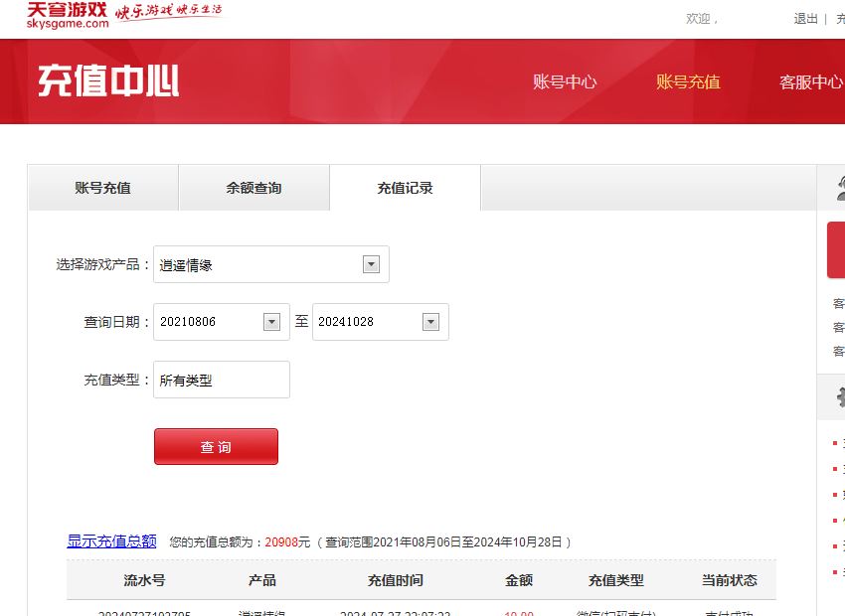
Task: Click the 流水号 column header
Action: pyautogui.click(x=144, y=580)
